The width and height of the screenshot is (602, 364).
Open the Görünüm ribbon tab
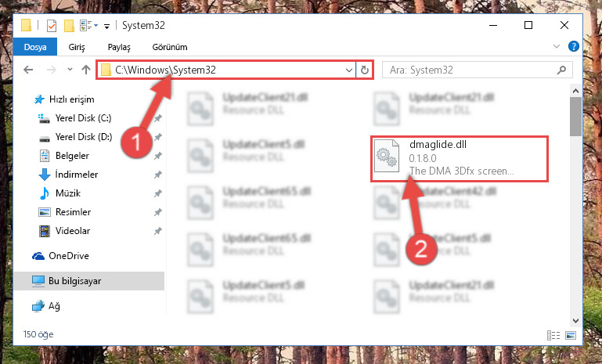[x=170, y=47]
